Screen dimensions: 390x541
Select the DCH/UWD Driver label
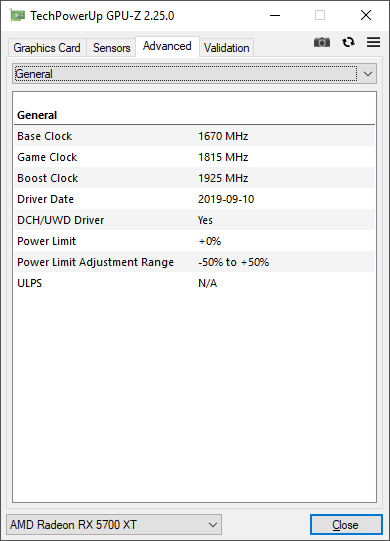click(60, 220)
